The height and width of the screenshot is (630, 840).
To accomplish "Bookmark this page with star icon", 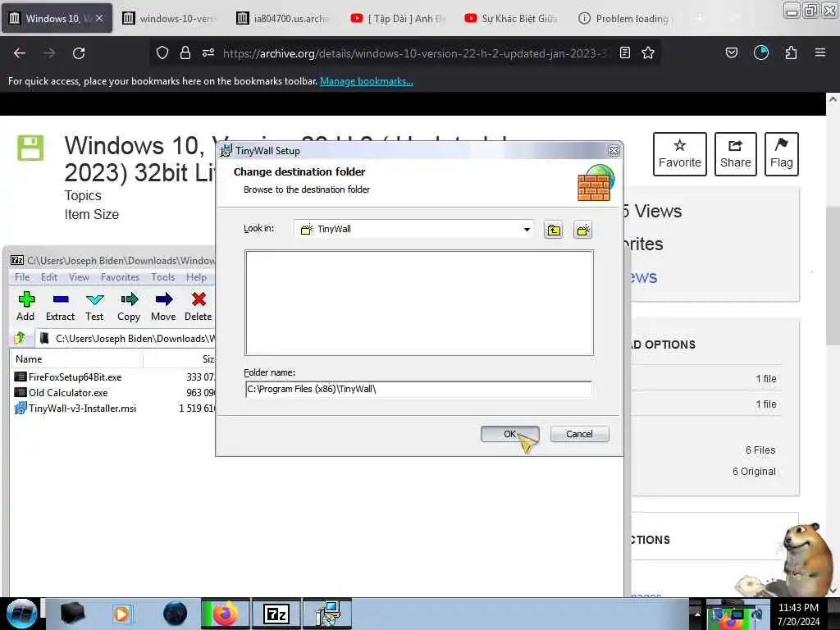I will [x=648, y=53].
